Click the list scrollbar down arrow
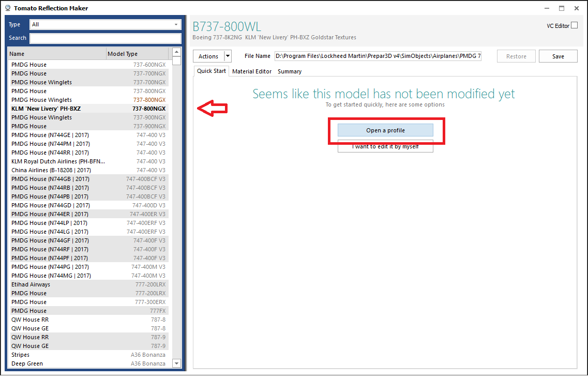The height and width of the screenshot is (379, 588). (177, 363)
